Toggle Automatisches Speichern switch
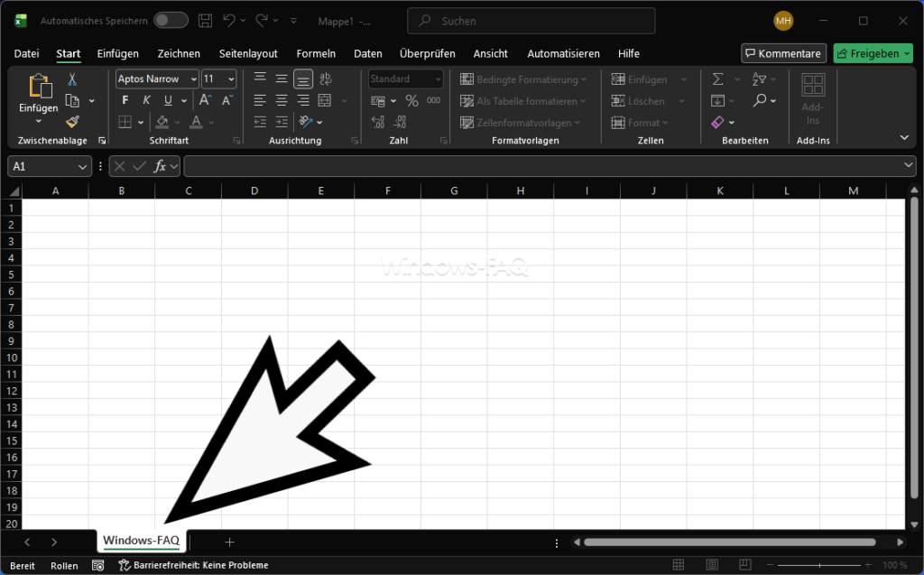 [171, 21]
